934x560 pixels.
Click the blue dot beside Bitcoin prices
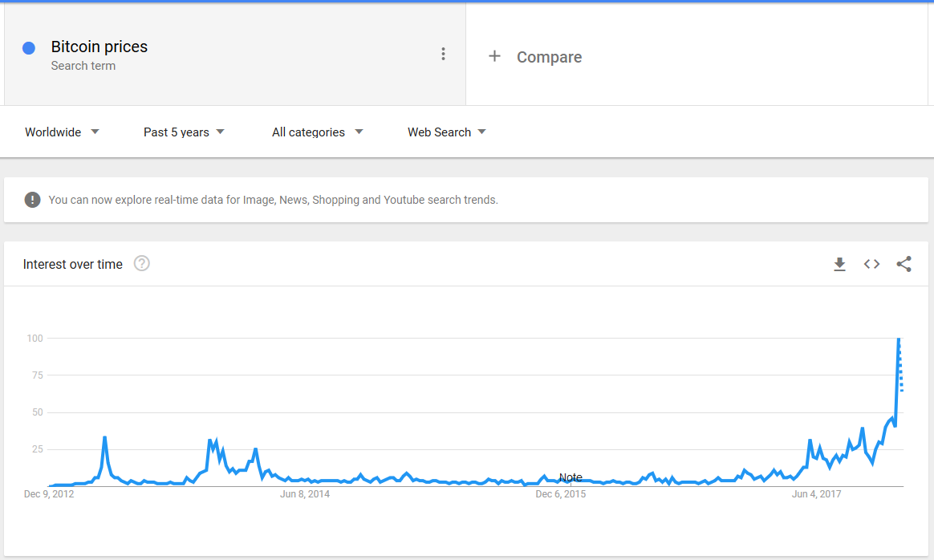29,48
